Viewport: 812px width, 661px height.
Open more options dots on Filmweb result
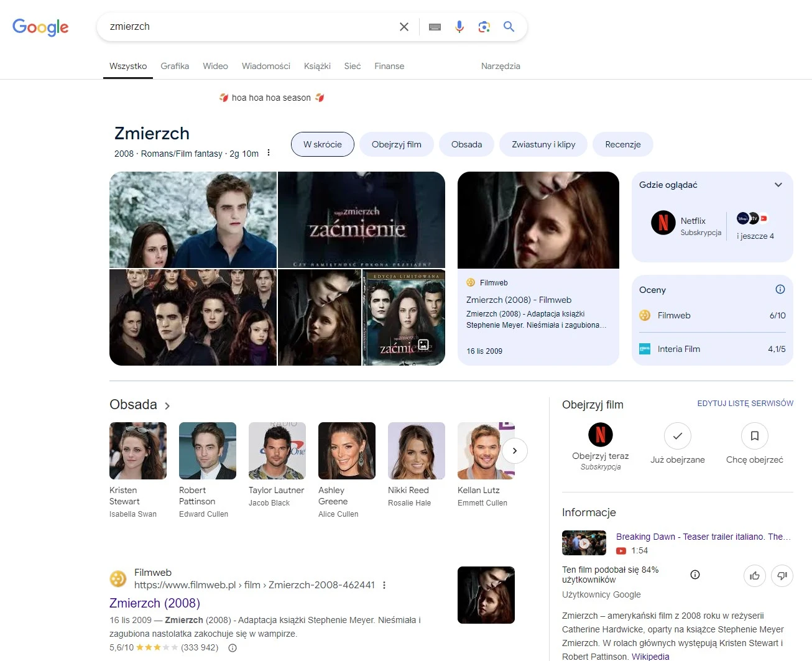[384, 585]
